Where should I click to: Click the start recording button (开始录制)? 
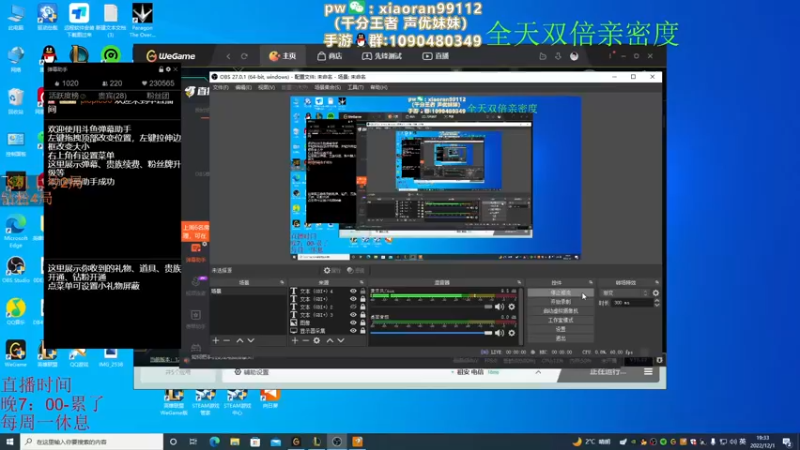561,302
